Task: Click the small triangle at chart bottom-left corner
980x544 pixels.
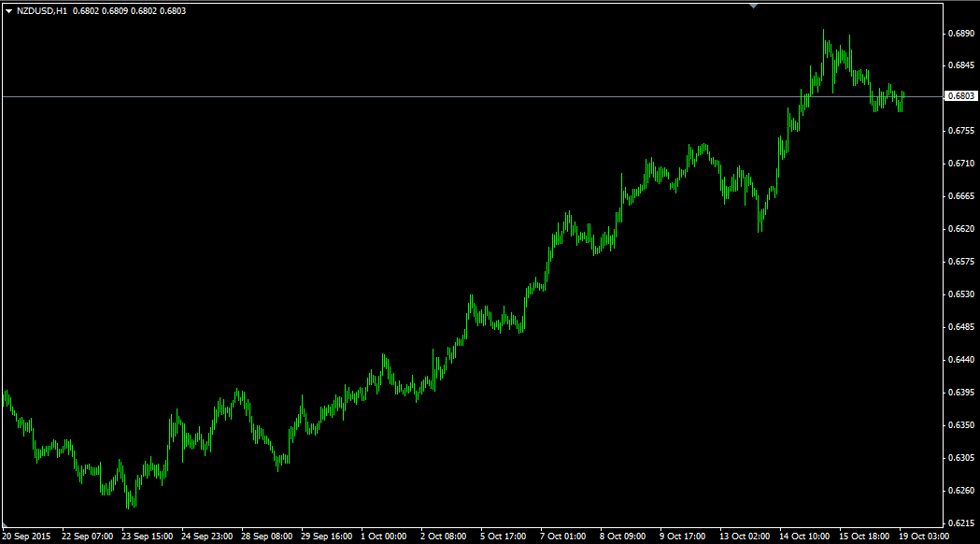Action: tap(5, 524)
